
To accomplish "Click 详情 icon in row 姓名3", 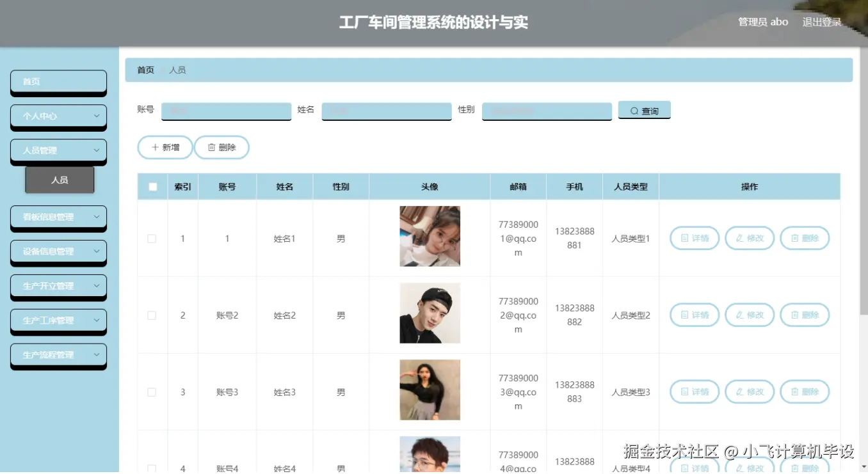I will (684, 391).
